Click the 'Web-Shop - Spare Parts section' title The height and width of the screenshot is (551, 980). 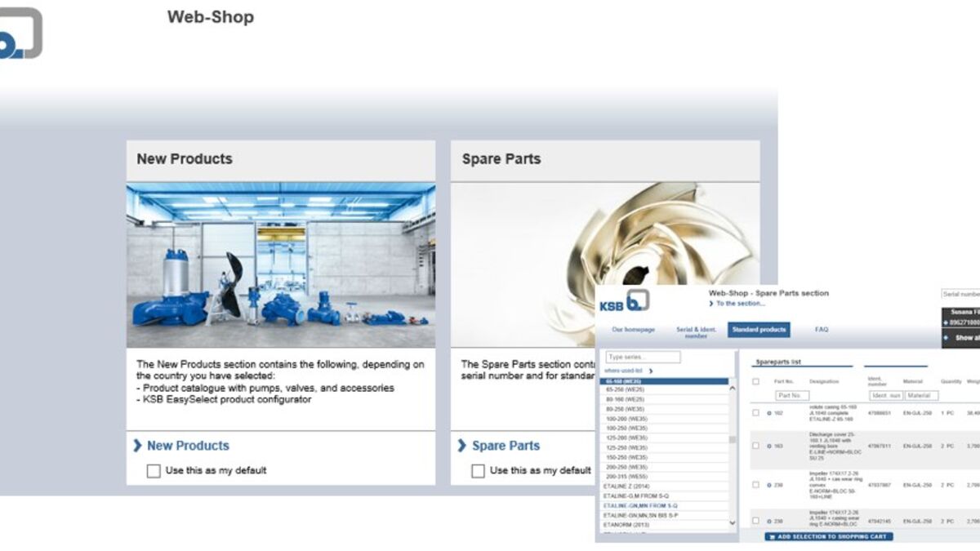click(768, 293)
